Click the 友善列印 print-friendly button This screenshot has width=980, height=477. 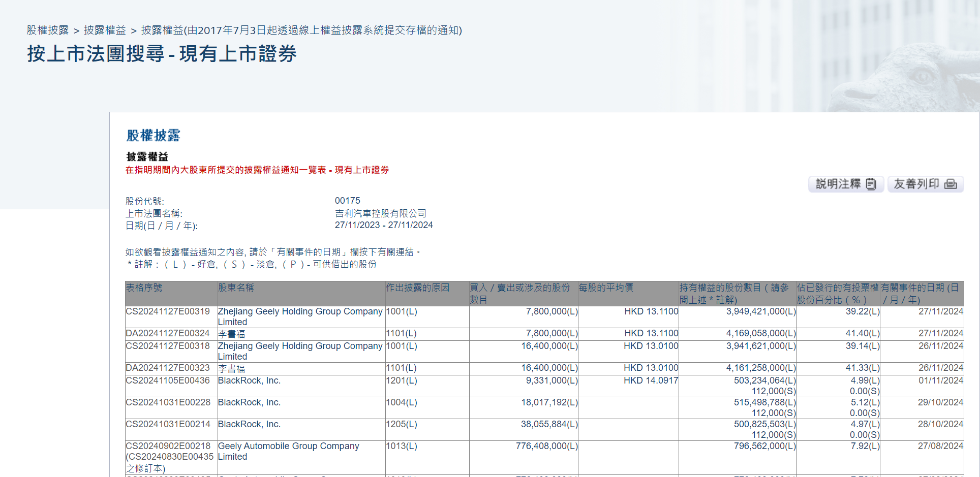tap(926, 184)
